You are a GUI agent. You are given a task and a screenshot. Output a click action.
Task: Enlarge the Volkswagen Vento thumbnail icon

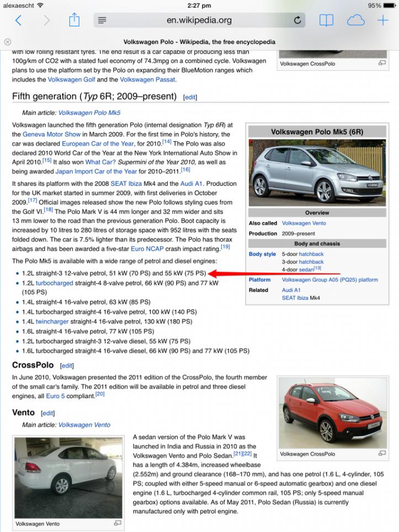(117, 523)
